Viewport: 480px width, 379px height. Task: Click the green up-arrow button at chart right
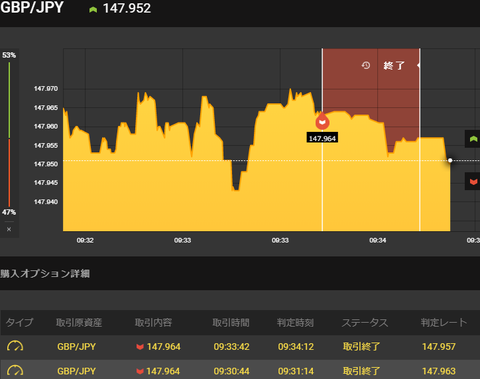tap(473, 139)
